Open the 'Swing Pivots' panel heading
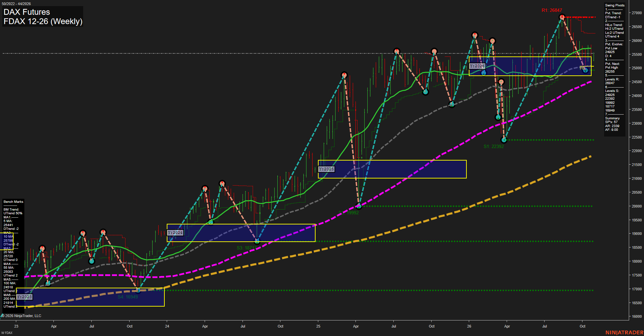 pos(615,5)
